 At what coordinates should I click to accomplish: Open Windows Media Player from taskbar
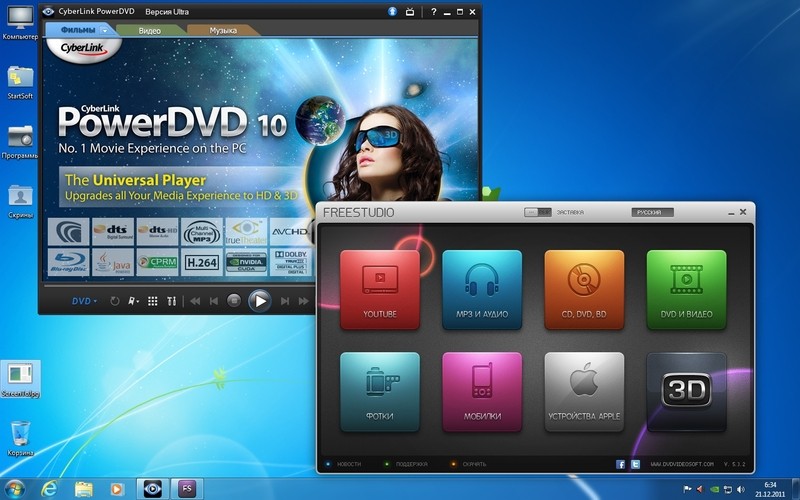117,489
